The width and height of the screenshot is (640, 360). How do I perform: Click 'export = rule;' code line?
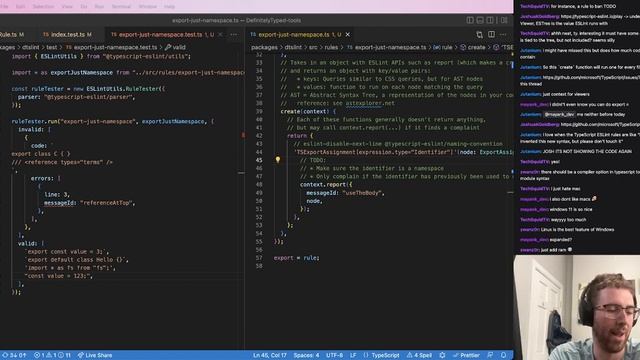297,258
